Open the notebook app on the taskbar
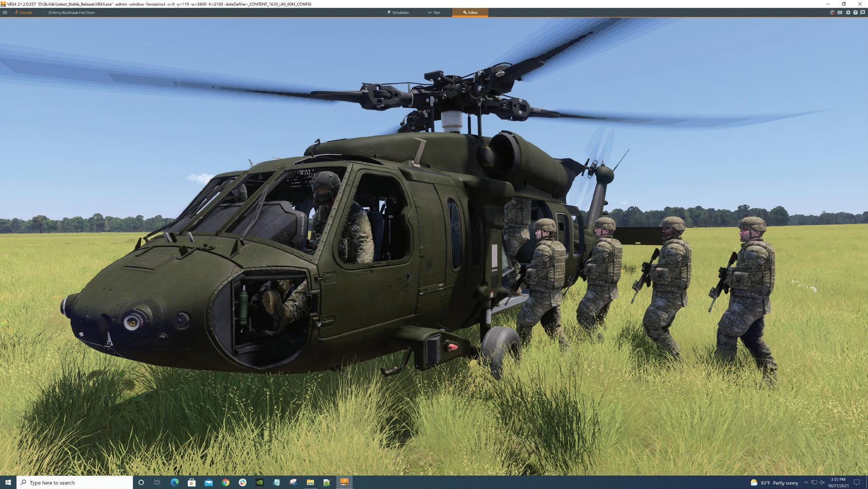 (x=277, y=482)
